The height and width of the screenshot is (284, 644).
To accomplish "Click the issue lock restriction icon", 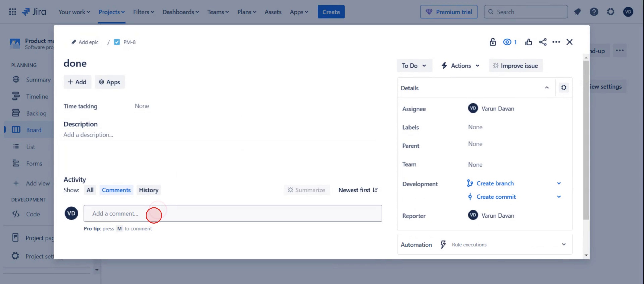I will pos(492,42).
